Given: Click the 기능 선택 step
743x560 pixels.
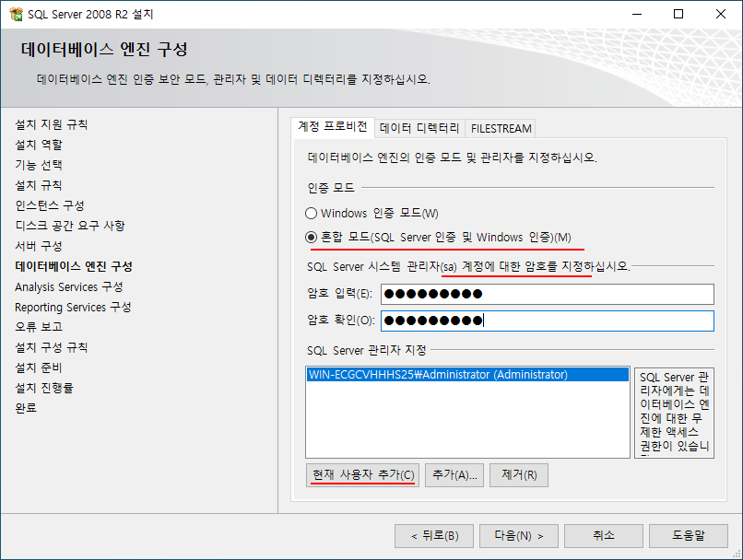Looking at the screenshot, I should 39,165.
